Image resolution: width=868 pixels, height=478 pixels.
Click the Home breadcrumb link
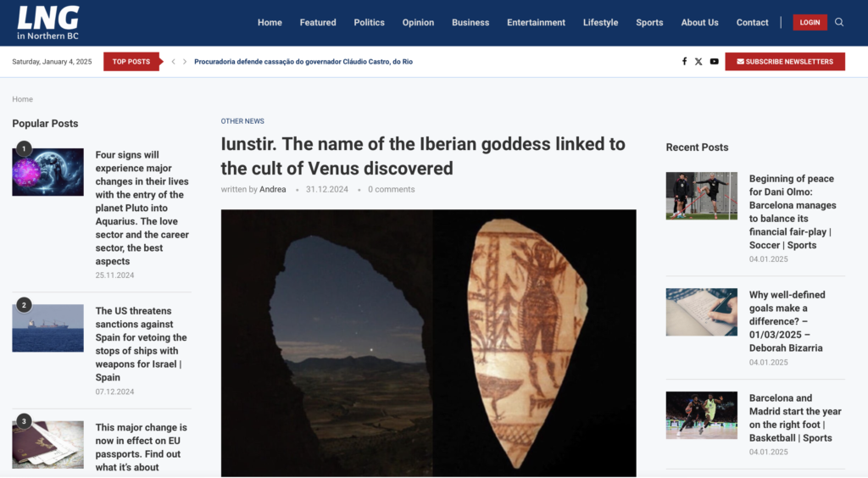click(23, 99)
